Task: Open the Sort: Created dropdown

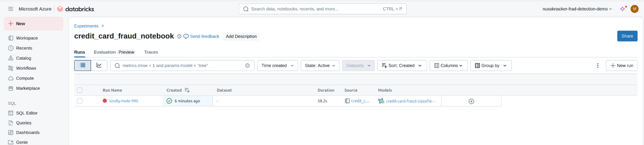Action: pyautogui.click(x=402, y=66)
